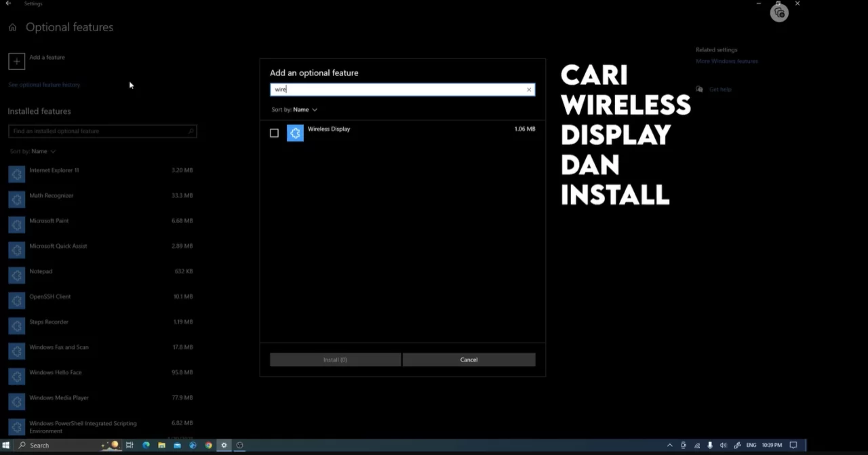This screenshot has height=455, width=868.
Task: Expand the hidden icons chevron in system tray
Action: click(669, 445)
